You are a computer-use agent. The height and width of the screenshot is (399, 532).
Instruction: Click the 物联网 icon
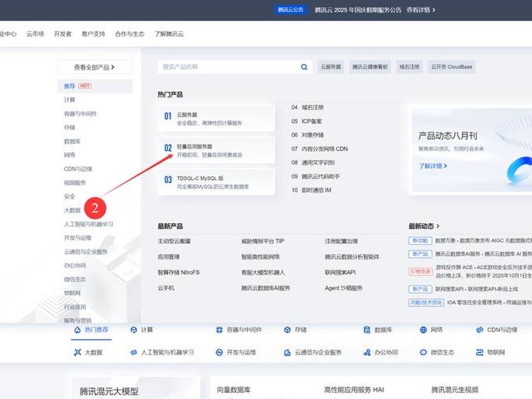coord(479,352)
